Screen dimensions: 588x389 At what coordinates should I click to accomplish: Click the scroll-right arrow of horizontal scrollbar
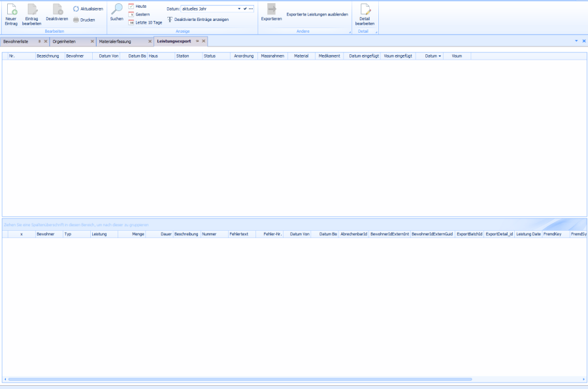(583, 379)
